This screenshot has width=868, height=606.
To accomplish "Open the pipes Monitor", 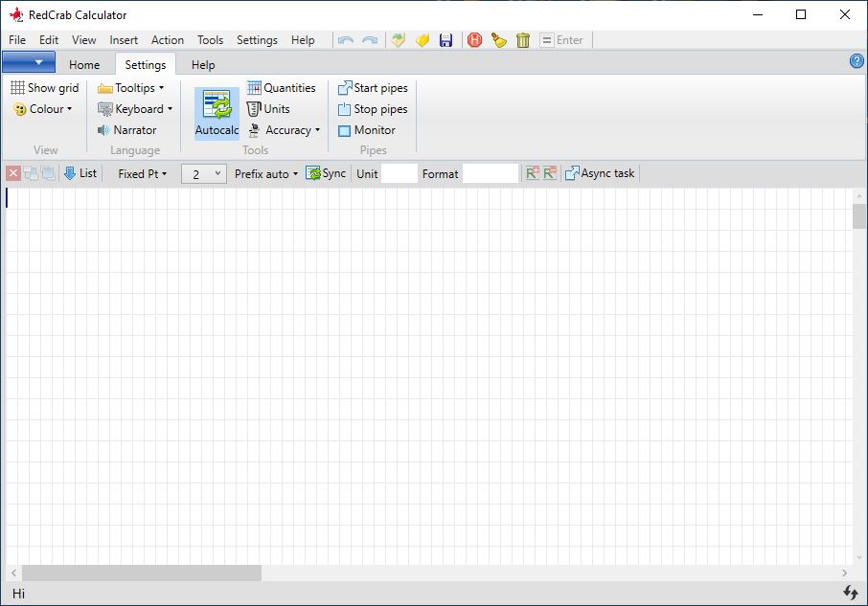I will [367, 130].
